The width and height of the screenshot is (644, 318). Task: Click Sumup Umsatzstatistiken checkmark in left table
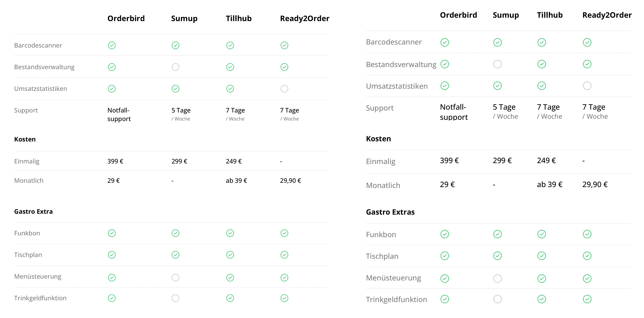[175, 89]
